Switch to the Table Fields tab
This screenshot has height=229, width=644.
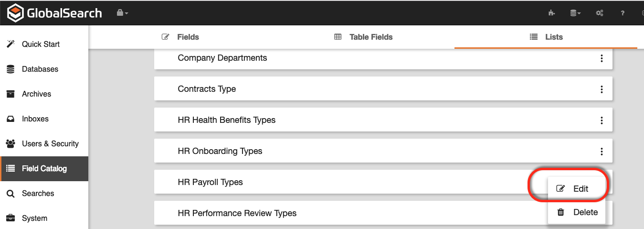[363, 37]
